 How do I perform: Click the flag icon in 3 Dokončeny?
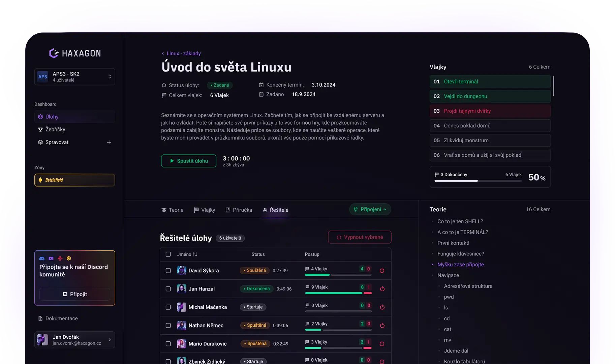tap(437, 175)
